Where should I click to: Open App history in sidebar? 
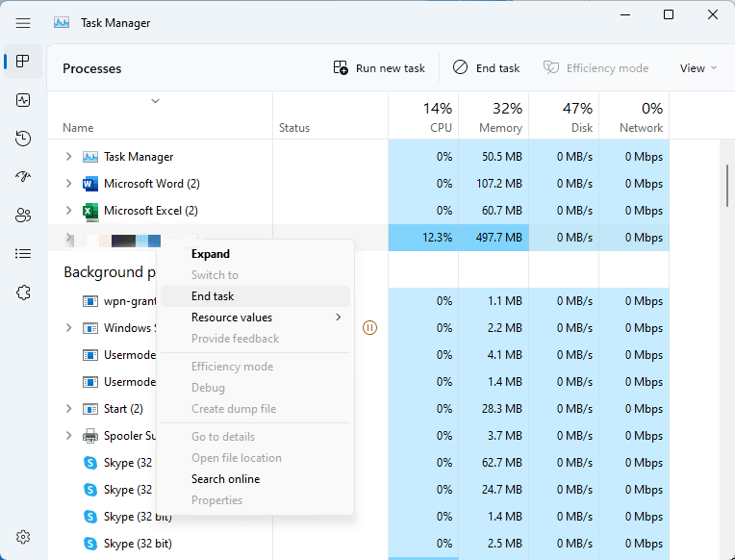[23, 139]
